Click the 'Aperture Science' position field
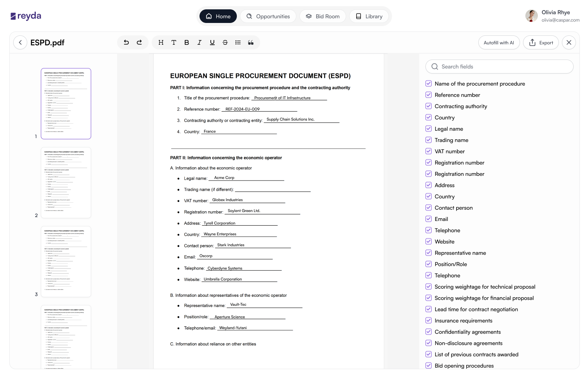The image size is (588, 382). [248, 317]
